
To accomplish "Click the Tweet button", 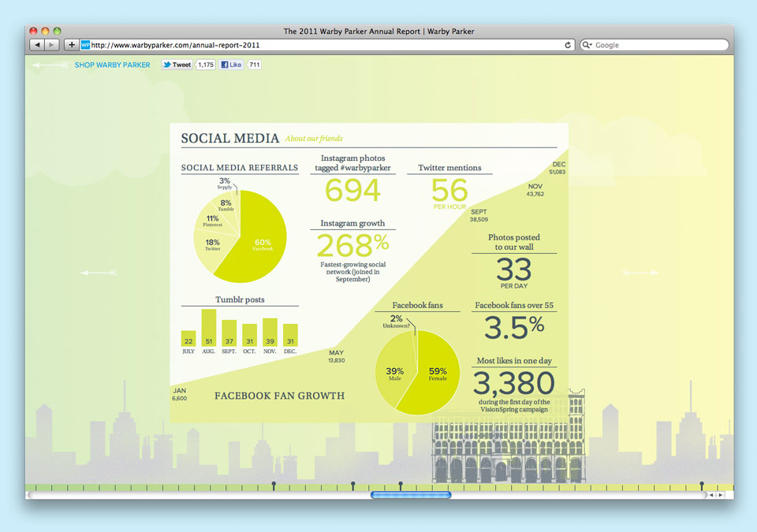I will coord(177,65).
